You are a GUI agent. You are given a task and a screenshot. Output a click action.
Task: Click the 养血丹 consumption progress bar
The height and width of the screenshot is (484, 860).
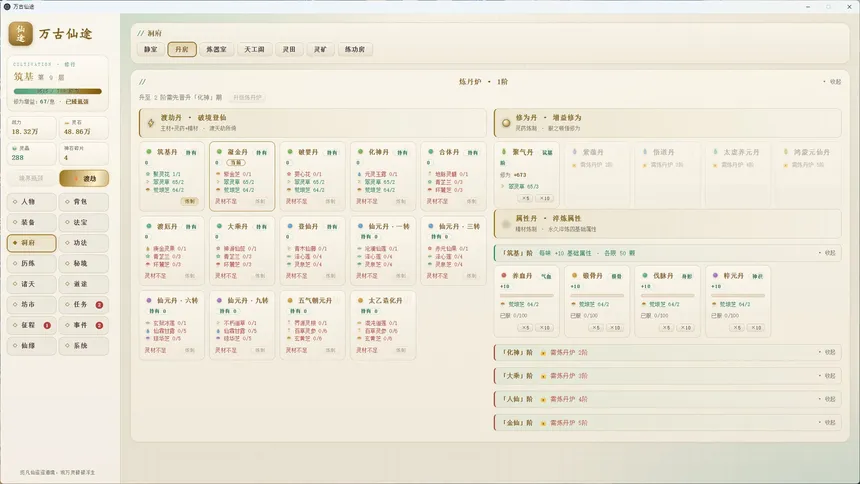527,296
